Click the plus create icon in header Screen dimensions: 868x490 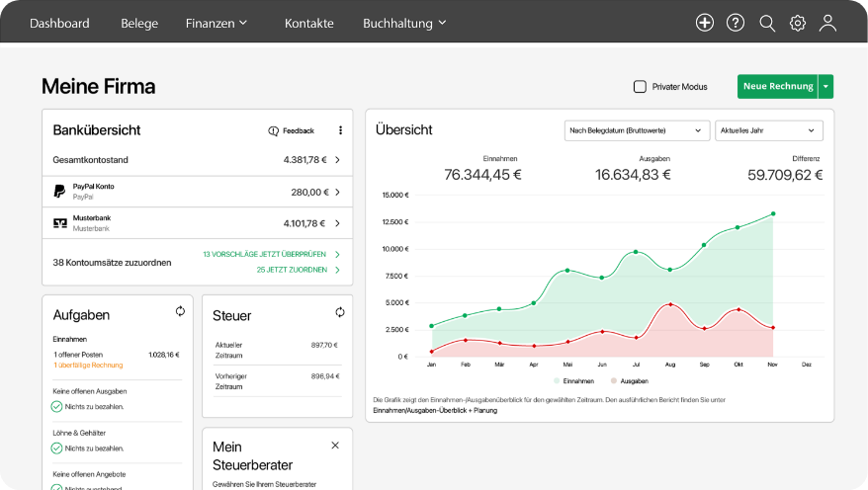coord(704,23)
